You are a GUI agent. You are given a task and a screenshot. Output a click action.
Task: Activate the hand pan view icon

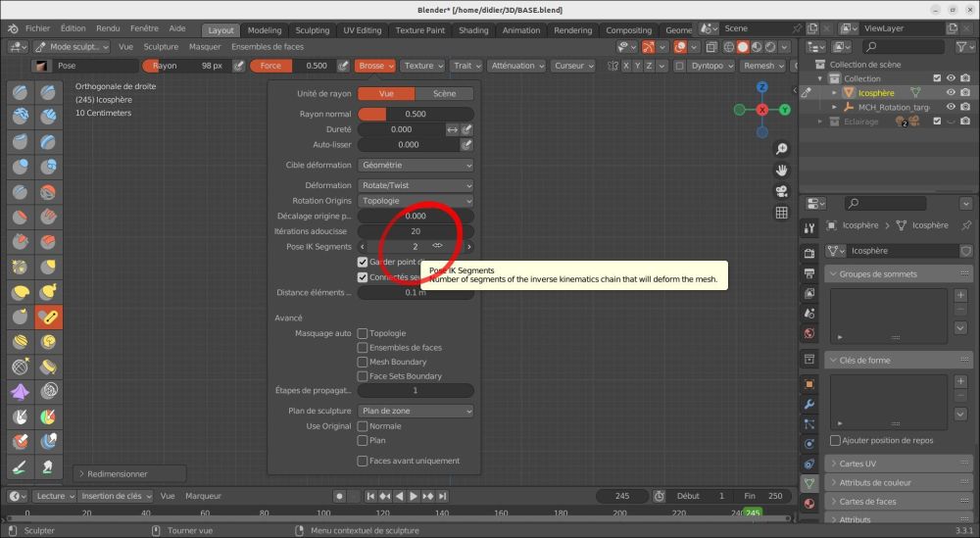tap(781, 170)
